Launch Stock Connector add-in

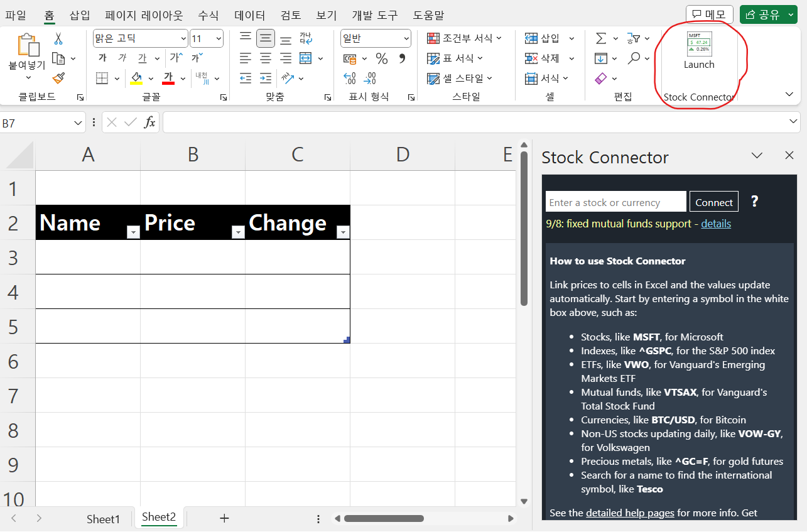click(x=699, y=50)
